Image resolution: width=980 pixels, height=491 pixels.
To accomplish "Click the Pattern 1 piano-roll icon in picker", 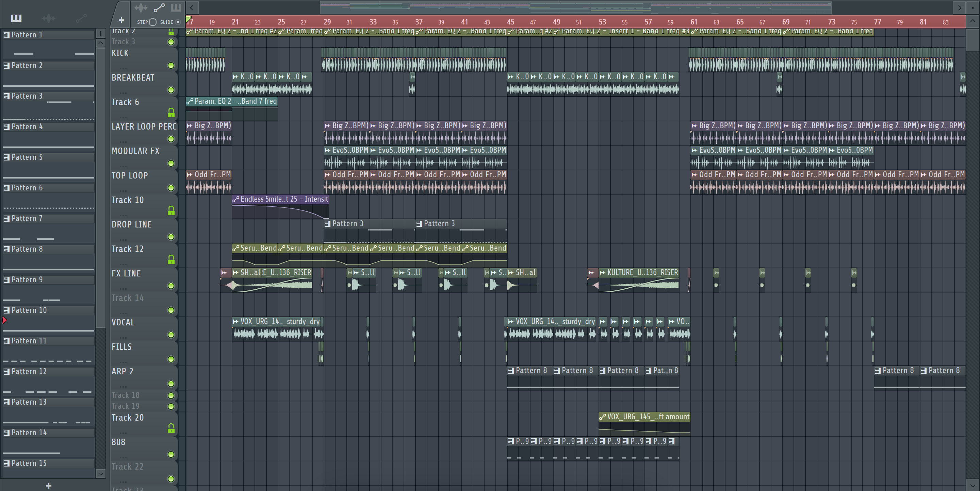I will pos(6,35).
